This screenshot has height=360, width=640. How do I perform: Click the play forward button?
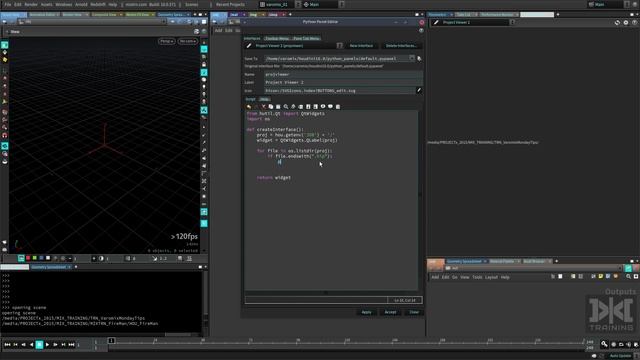(47, 345)
